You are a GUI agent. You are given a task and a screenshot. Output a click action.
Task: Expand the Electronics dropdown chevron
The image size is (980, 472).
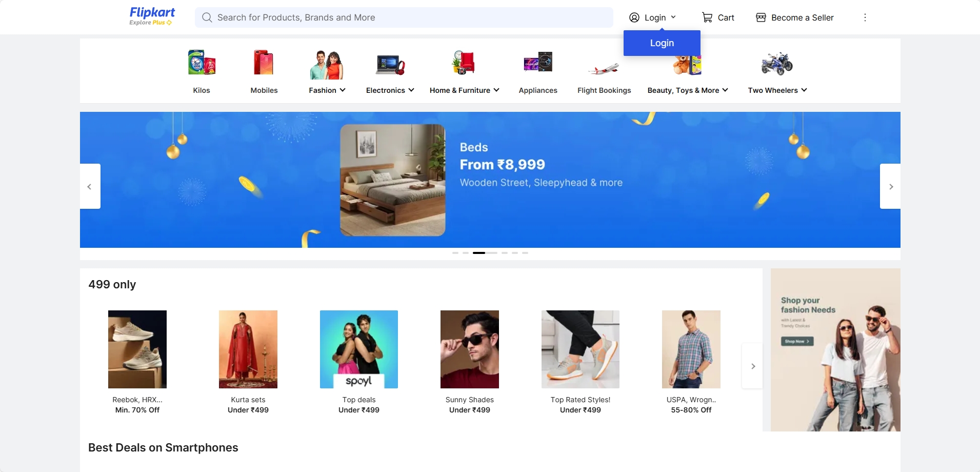pos(411,90)
